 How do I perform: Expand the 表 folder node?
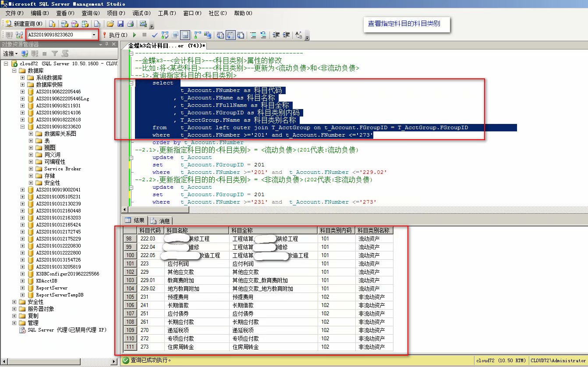point(31,141)
